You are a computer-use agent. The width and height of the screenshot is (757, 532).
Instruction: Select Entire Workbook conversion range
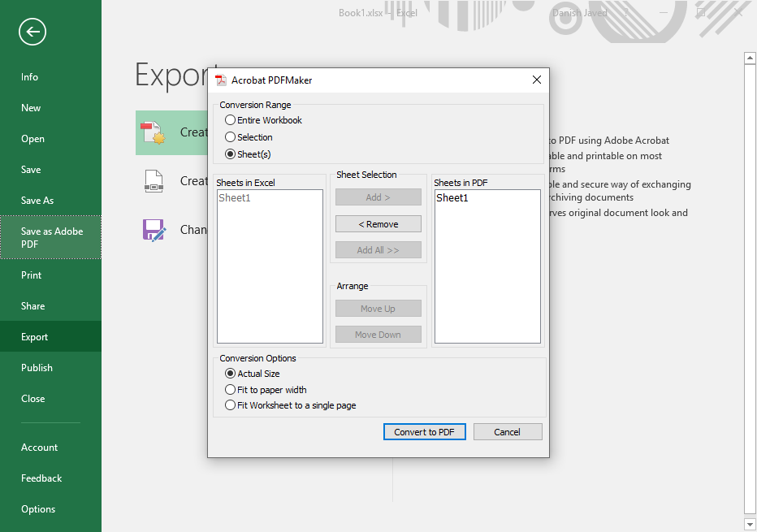(x=231, y=120)
